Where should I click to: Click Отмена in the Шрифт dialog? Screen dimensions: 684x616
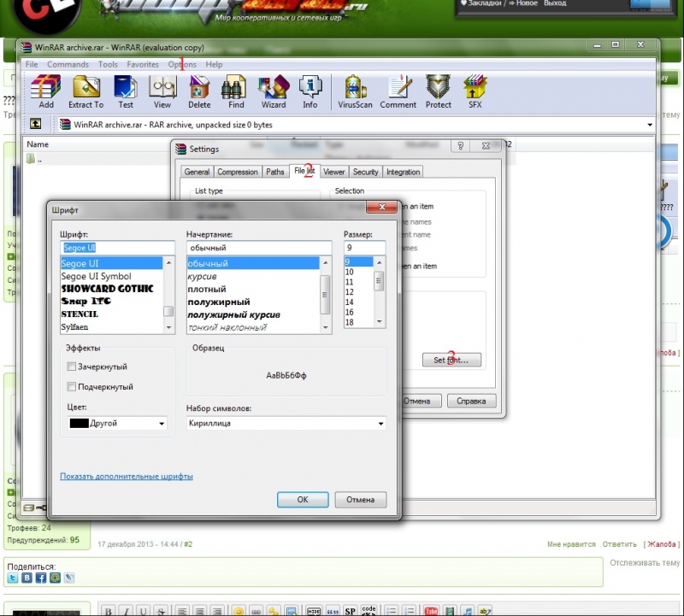(x=360, y=500)
